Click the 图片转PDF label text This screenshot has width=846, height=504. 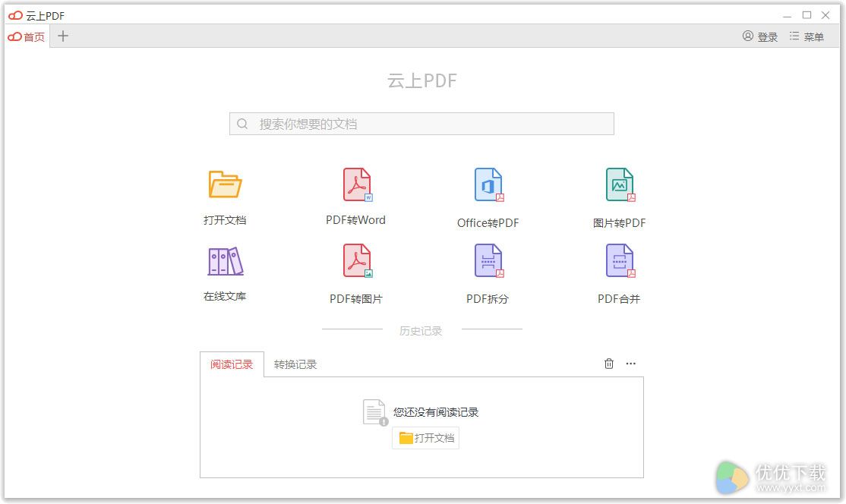[620, 223]
